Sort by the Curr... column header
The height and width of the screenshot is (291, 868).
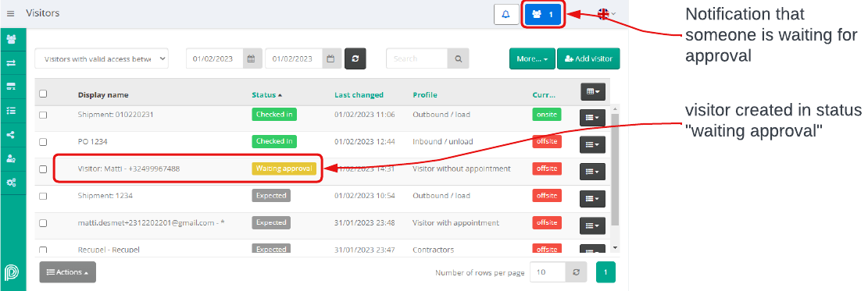point(544,95)
